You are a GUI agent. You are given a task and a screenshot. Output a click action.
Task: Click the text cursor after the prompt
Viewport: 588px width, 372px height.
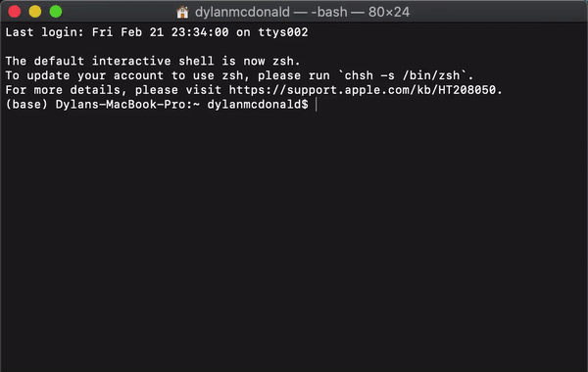(x=317, y=105)
